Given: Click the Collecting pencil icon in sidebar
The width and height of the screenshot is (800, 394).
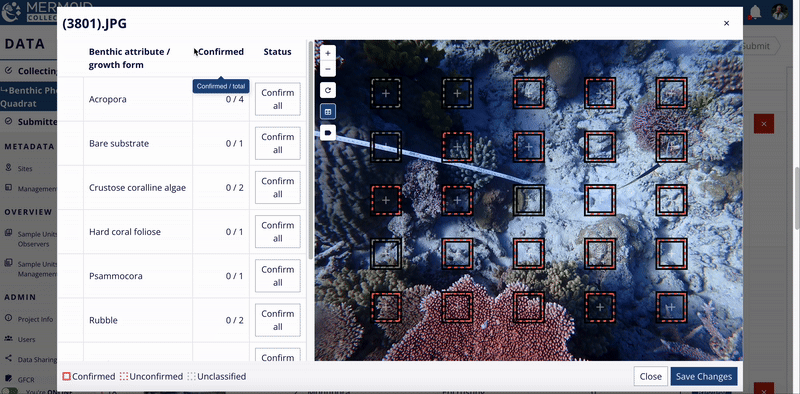Looking at the screenshot, I should [8, 70].
